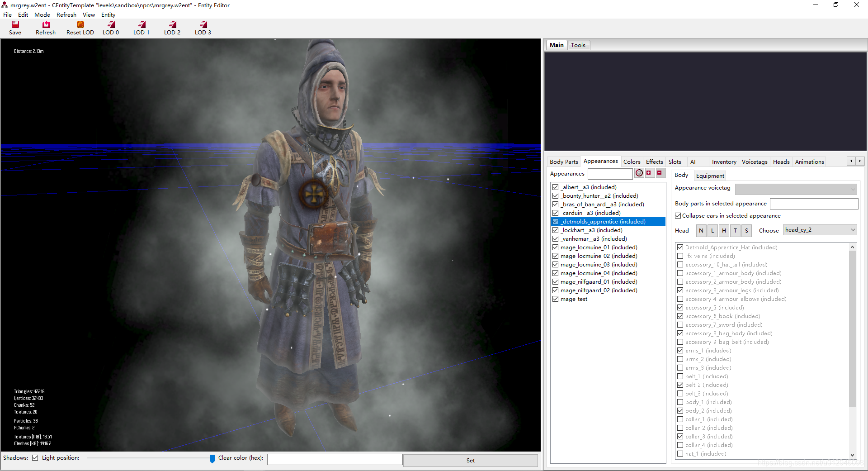
Task: Open the File menu
Action: click(x=7, y=15)
